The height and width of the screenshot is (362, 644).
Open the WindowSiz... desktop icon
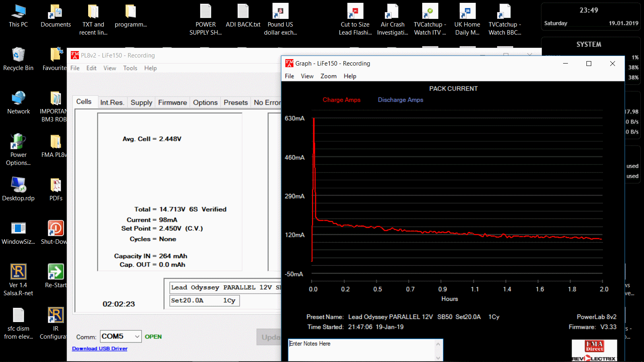18,229
